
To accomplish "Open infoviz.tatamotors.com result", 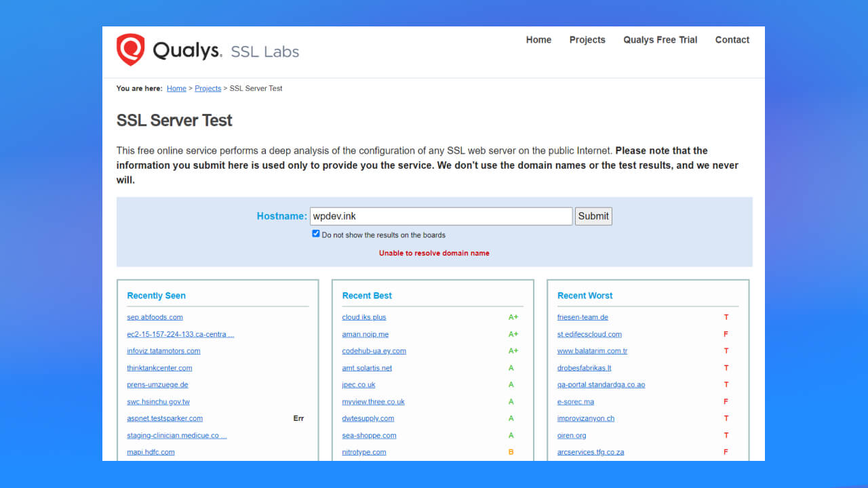I will pyautogui.click(x=163, y=351).
